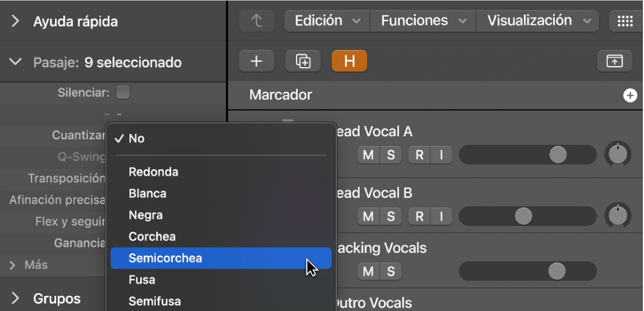Turn the Lead Vocal A pan knob
The width and height of the screenshot is (644, 311).
pos(618,155)
